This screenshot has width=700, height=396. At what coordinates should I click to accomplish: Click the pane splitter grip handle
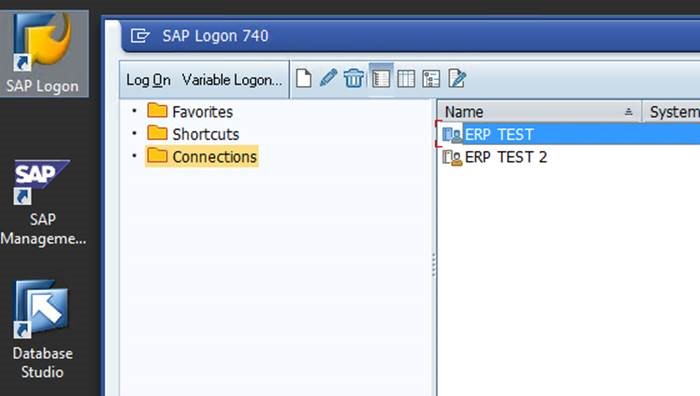tap(433, 265)
